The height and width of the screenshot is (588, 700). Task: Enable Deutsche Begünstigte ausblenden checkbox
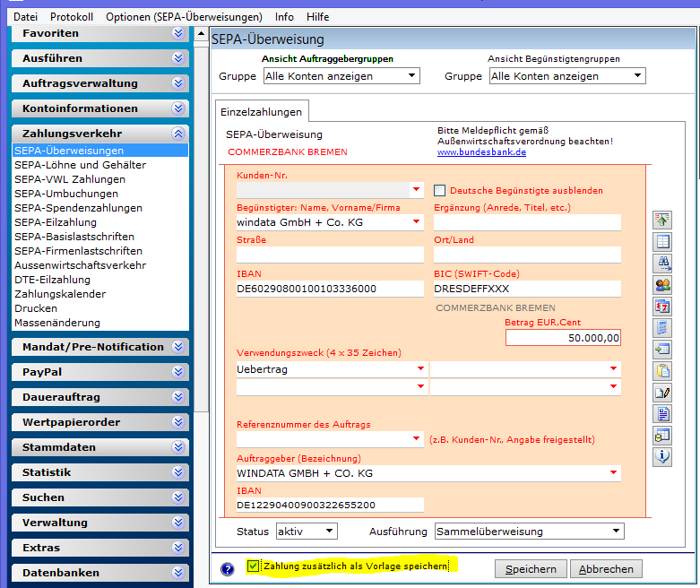click(439, 191)
